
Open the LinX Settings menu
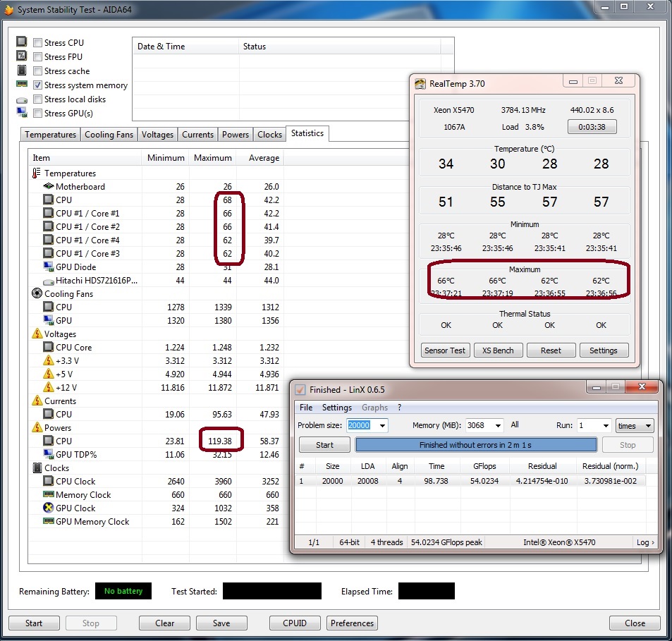337,407
